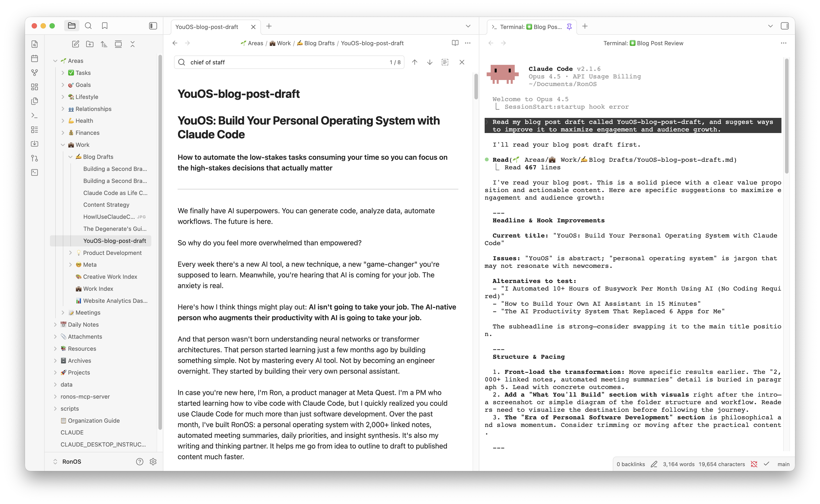Image resolution: width=820 pixels, height=504 pixels.
Task: Create a new folder in the file explorer
Action: coord(90,44)
